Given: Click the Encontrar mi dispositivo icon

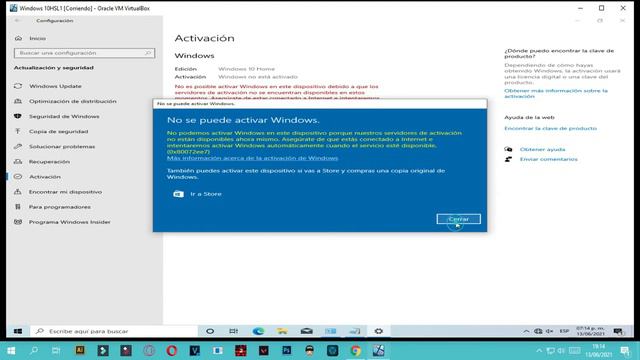Looking at the screenshot, I should 18,192.
